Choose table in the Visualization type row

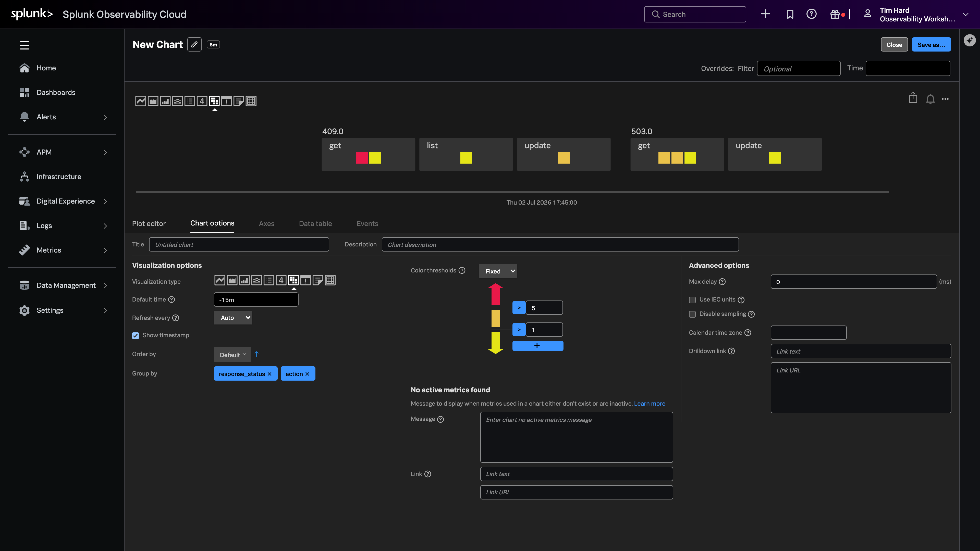coord(330,280)
